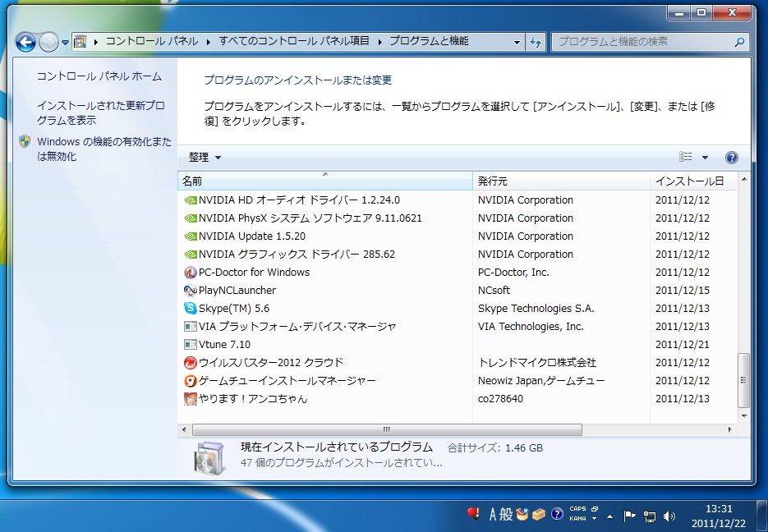This screenshot has height=532, width=768.
Task: Open address bar history dropdown arrow
Action: tap(517, 42)
